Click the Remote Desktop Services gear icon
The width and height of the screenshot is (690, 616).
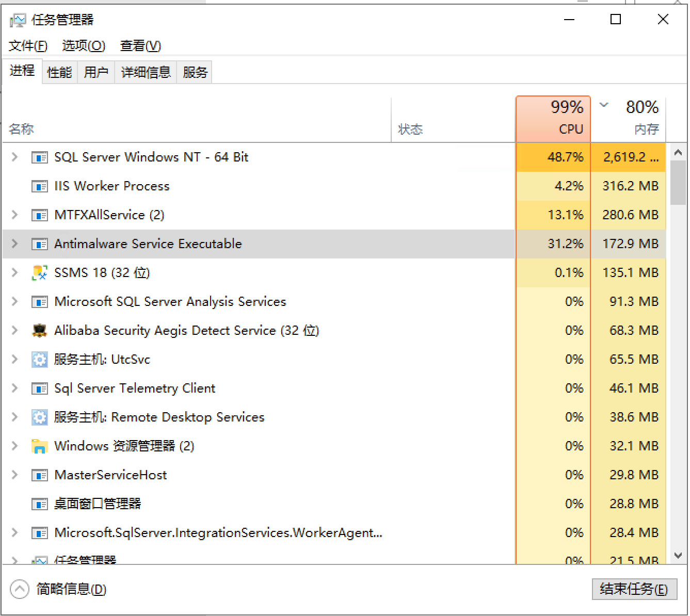tap(40, 417)
